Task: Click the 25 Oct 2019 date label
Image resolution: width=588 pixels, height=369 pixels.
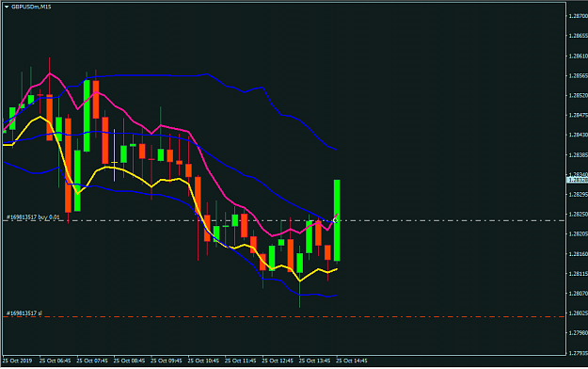Action: pyautogui.click(x=17, y=361)
